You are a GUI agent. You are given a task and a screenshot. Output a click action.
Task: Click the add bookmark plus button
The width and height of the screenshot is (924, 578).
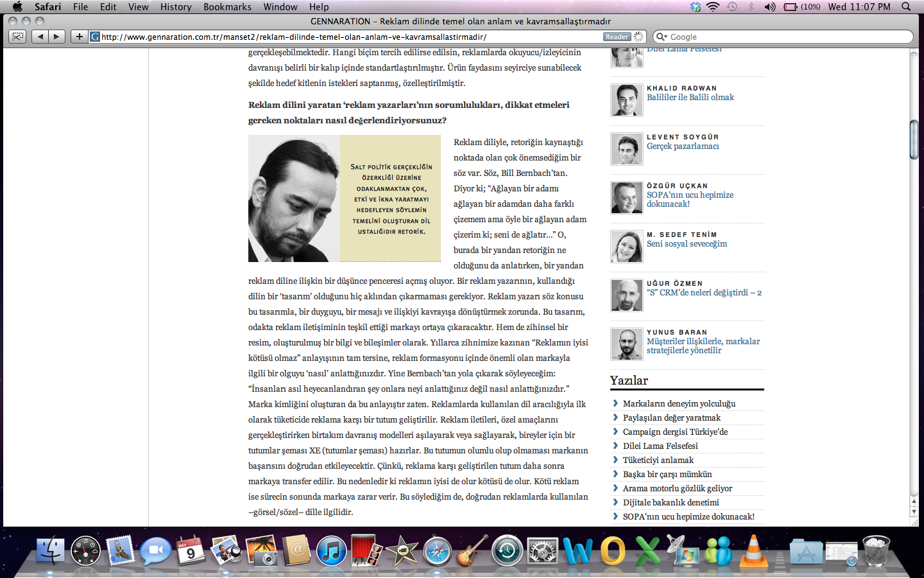pyautogui.click(x=79, y=37)
